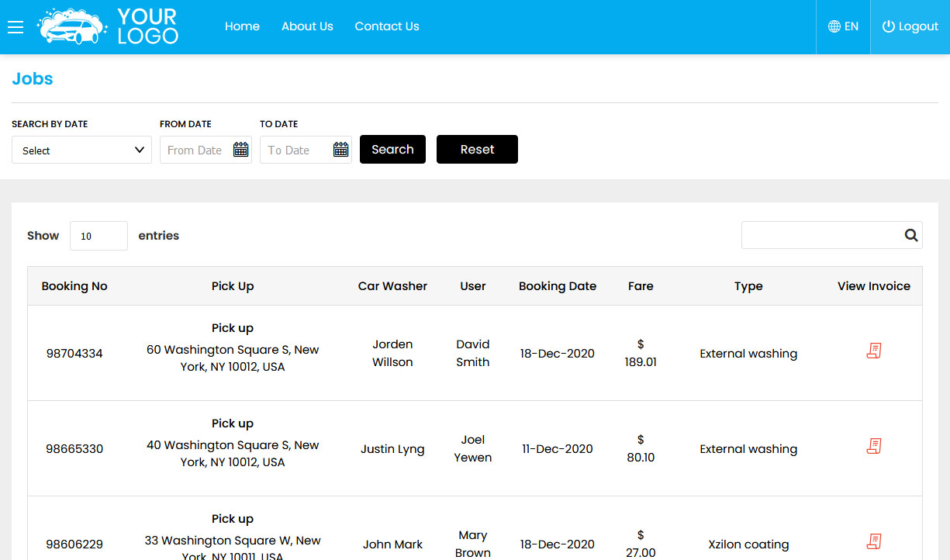Click the globe language icon
This screenshot has height=560, width=950.
[834, 26]
